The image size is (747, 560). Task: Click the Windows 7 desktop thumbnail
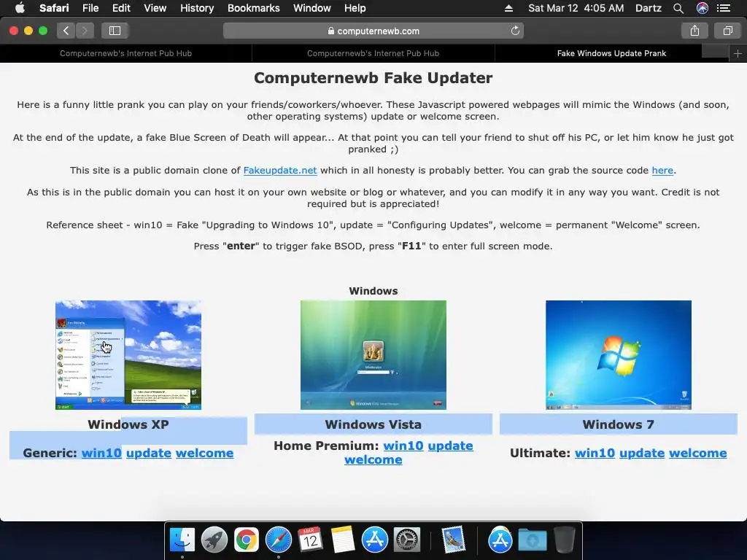(x=619, y=355)
